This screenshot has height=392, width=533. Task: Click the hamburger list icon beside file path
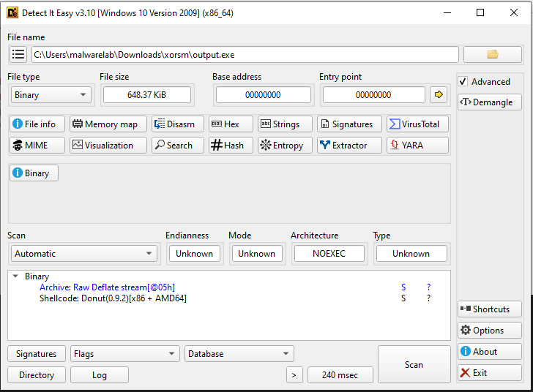pos(18,55)
